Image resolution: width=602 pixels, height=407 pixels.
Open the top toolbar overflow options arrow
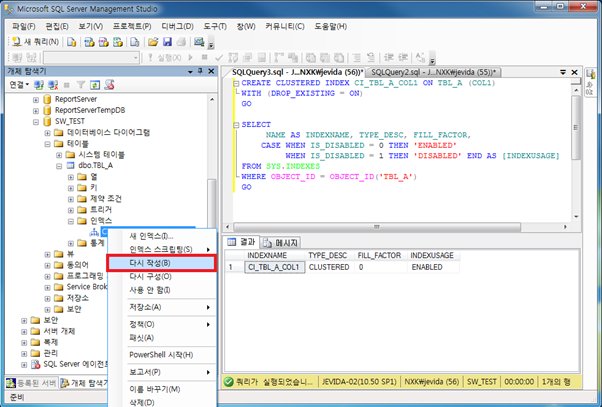pyautogui.click(x=211, y=43)
